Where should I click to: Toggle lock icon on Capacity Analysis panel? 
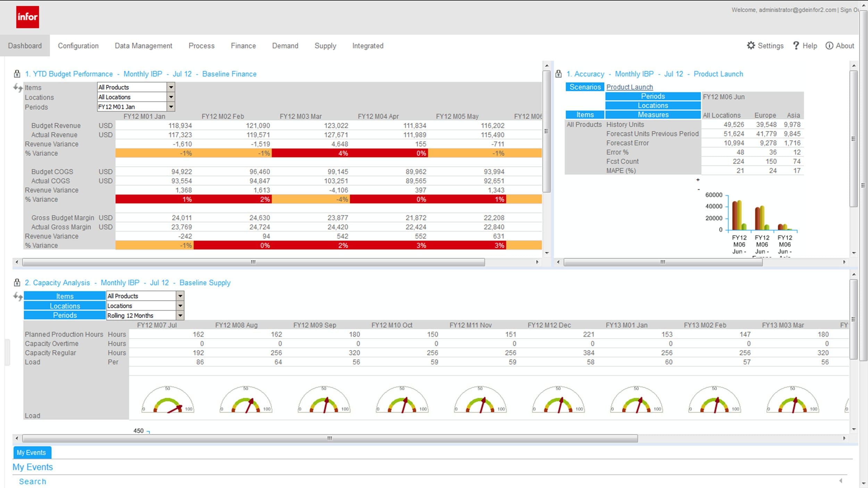17,283
